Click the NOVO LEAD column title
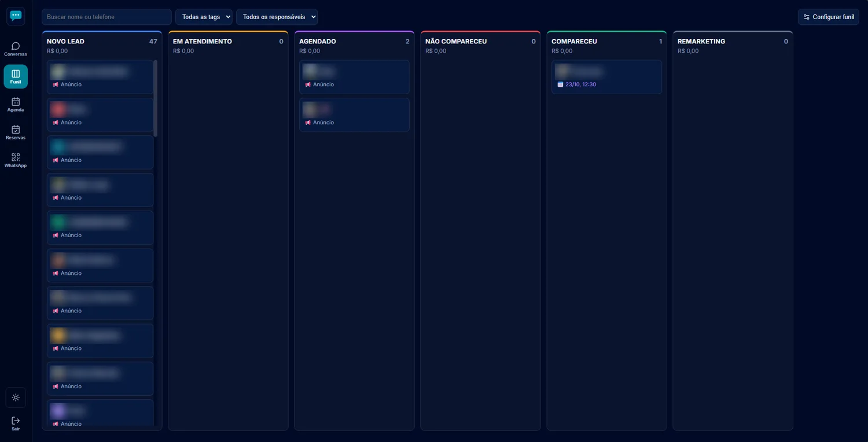This screenshot has height=442, width=868. 65,42
